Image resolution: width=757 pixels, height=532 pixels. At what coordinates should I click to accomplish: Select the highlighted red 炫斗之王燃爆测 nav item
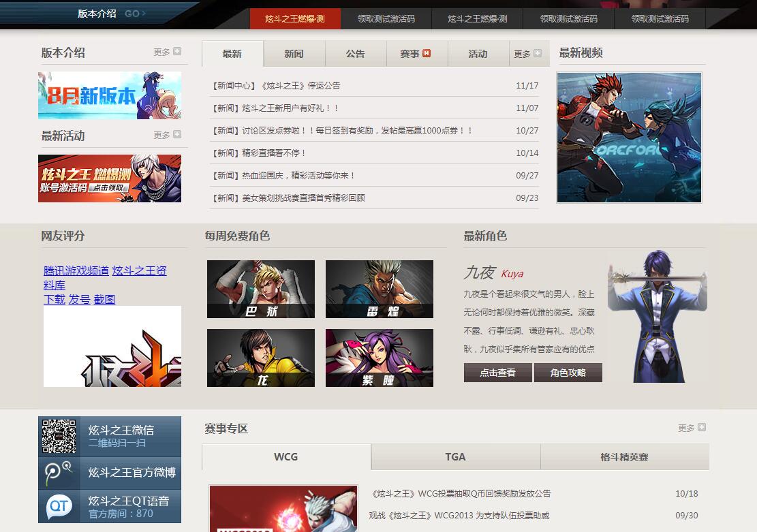pyautogui.click(x=294, y=19)
